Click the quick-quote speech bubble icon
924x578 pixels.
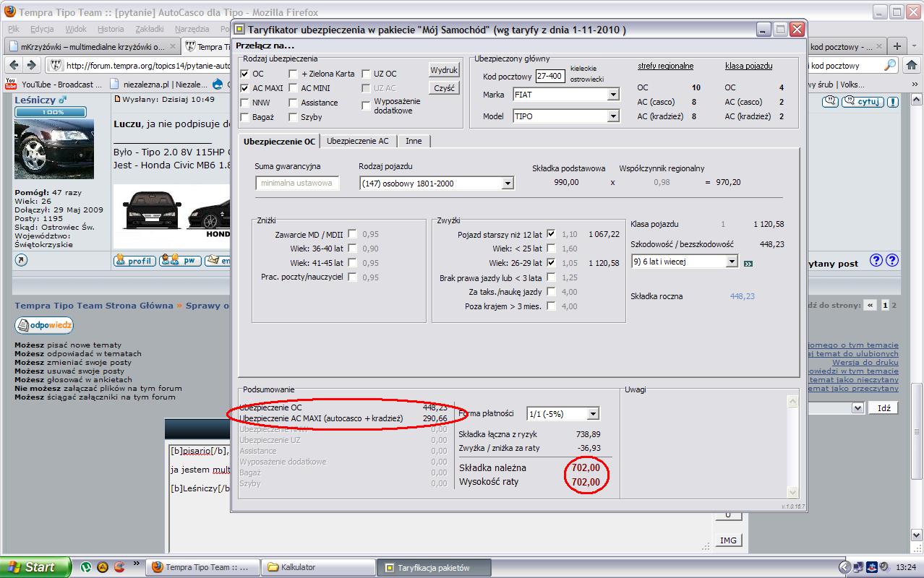[x=831, y=102]
